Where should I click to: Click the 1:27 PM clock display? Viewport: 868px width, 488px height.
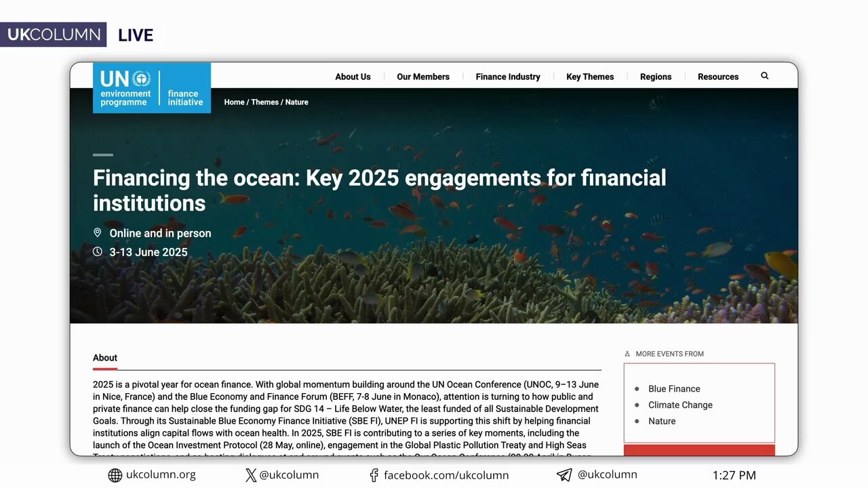coord(734,475)
